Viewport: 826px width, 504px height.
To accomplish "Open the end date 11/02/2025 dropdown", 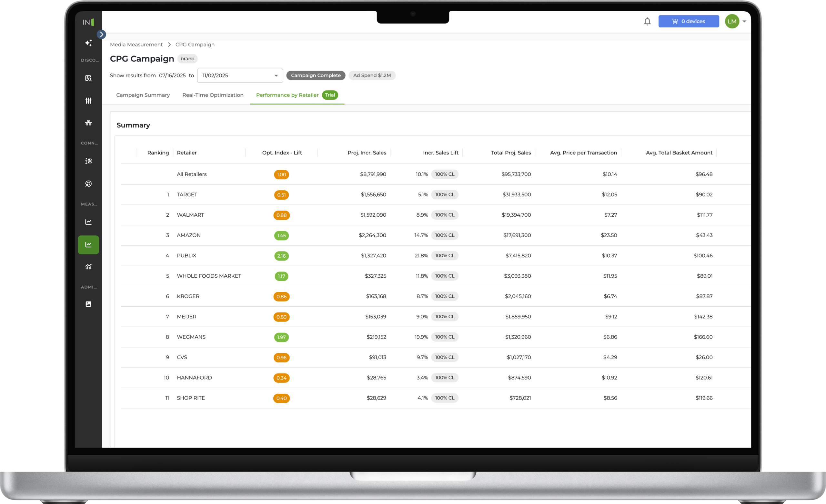I will click(x=240, y=75).
